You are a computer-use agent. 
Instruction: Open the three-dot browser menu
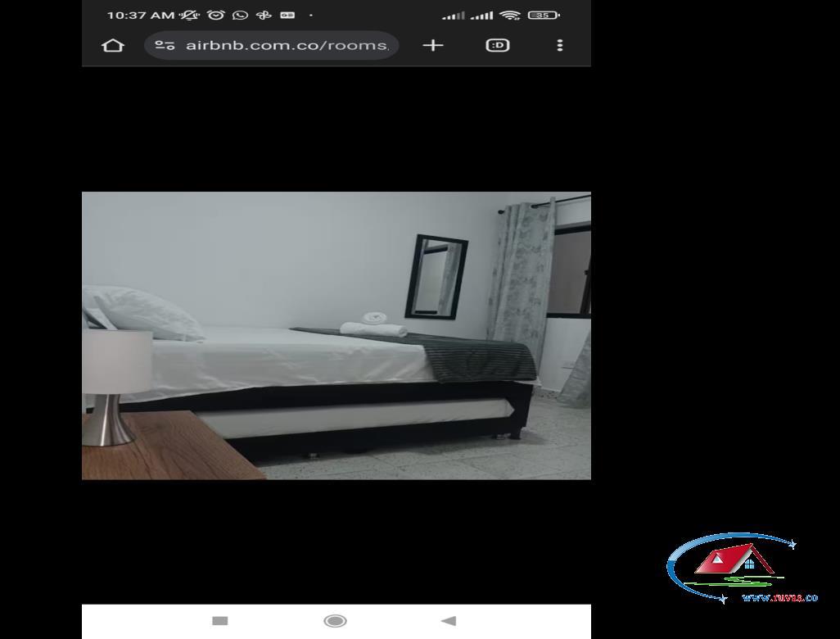(560, 45)
